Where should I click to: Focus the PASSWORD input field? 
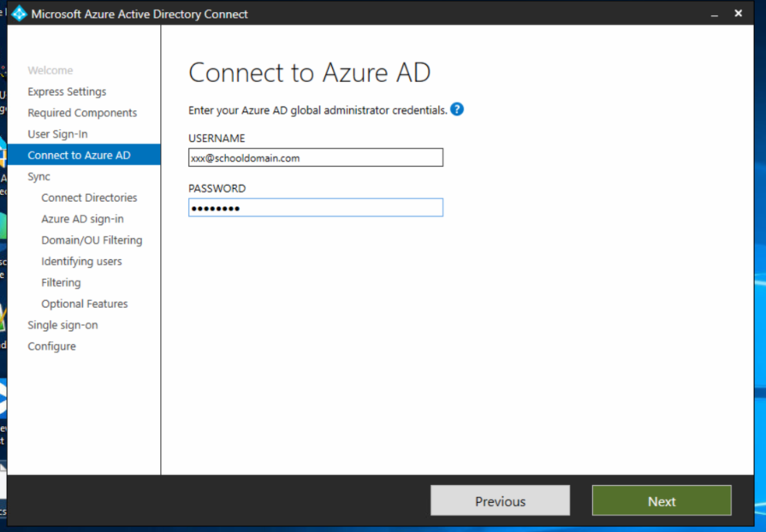pos(316,208)
